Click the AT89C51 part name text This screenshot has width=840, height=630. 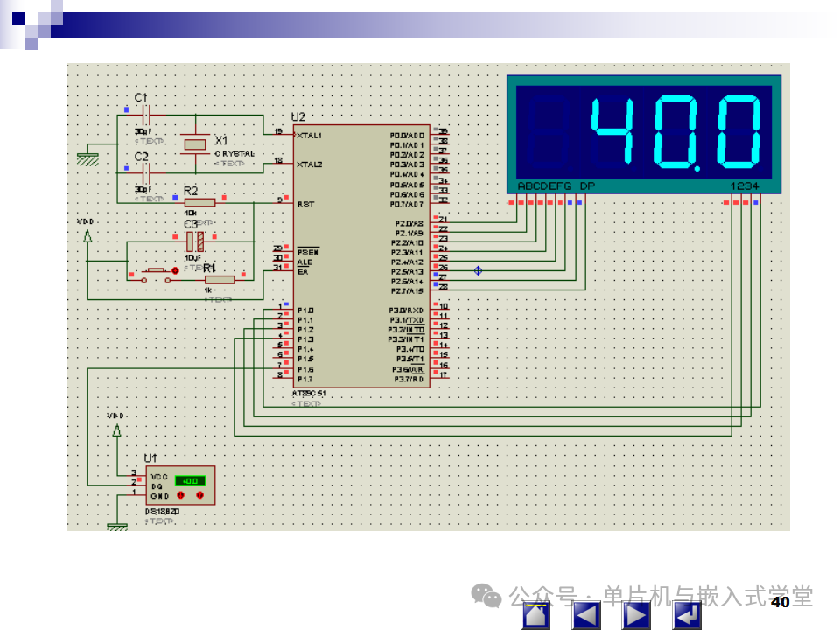pos(309,394)
